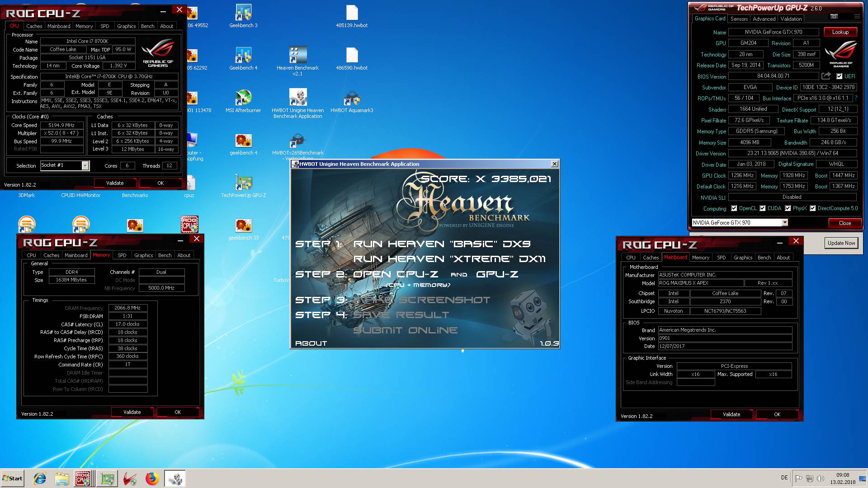The image size is (868, 488).
Task: Click OK in the Memory CPU-Z window
Action: [178, 412]
